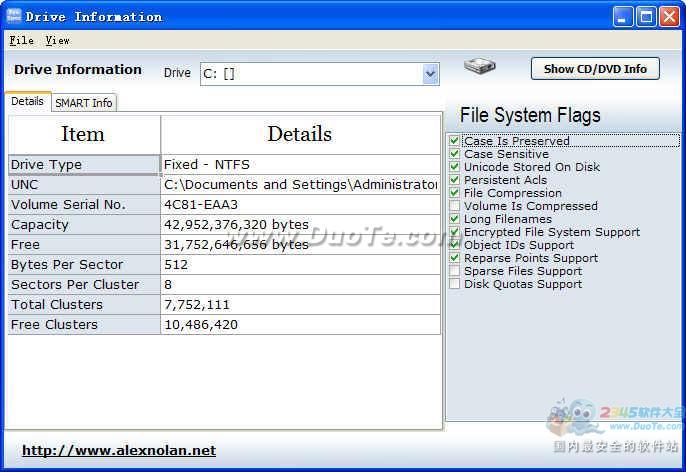Viewport: 686px width, 472px height.
Task: Enable Sparse Files Support checkbox
Action: (455, 271)
